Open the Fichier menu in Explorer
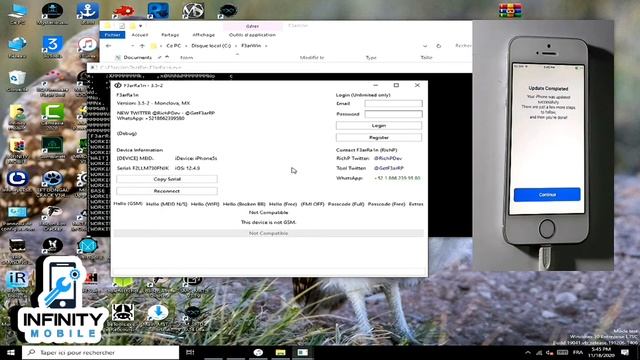 113,35
